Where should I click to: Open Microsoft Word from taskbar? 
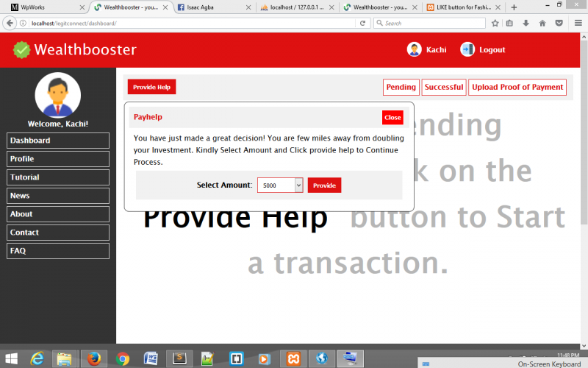click(151, 359)
